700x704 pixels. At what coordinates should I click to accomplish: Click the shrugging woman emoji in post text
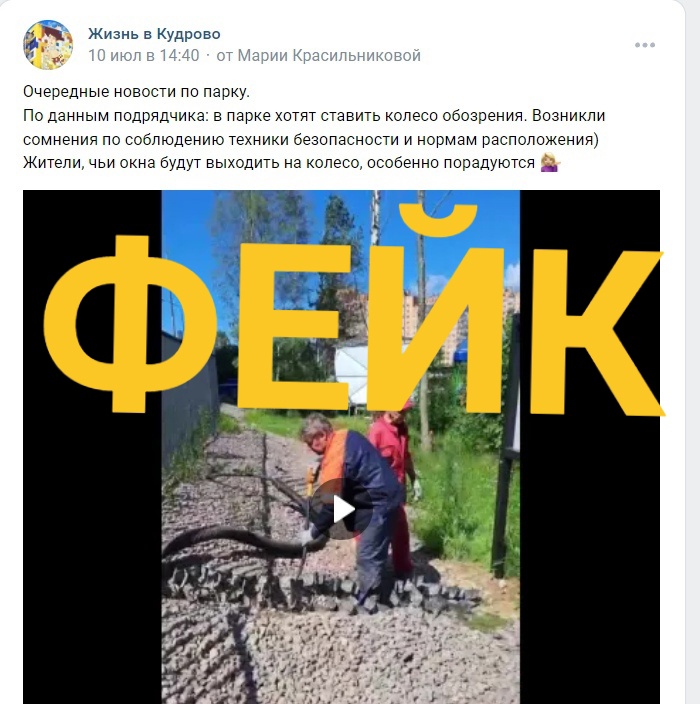coord(550,163)
